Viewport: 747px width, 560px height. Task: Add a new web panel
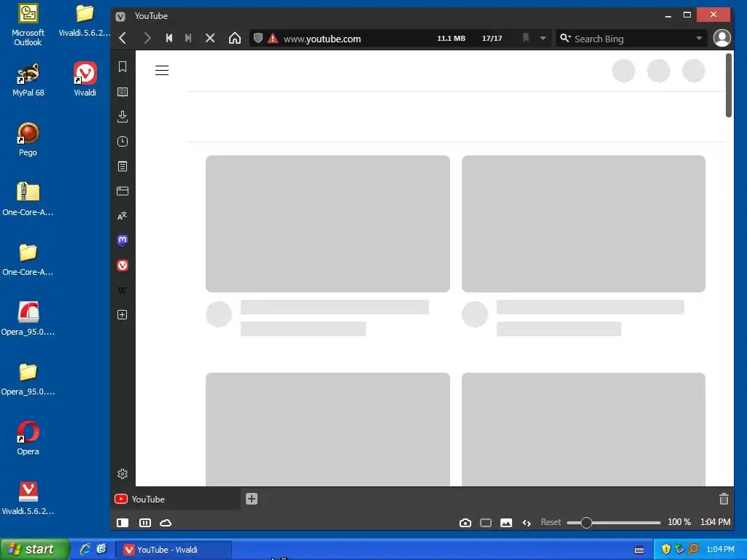click(x=123, y=315)
